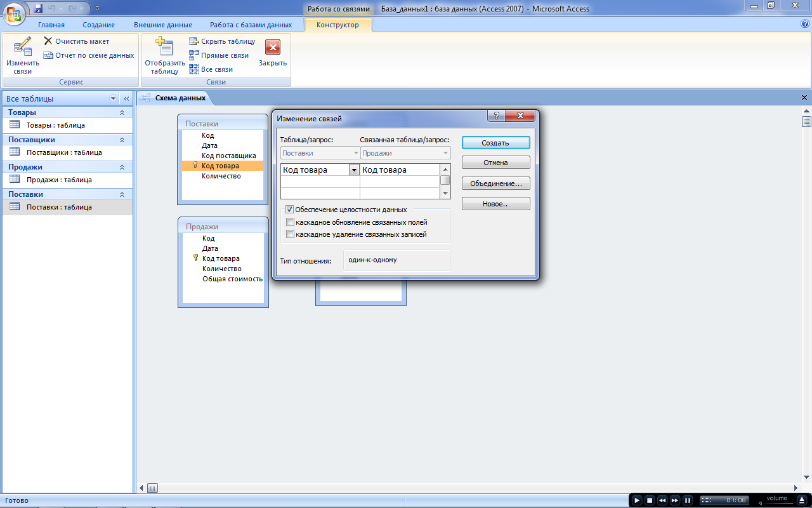Uncheck Обеспечение целостности данных checkbox
Image resolution: width=812 pixels, height=508 pixels.
point(290,210)
